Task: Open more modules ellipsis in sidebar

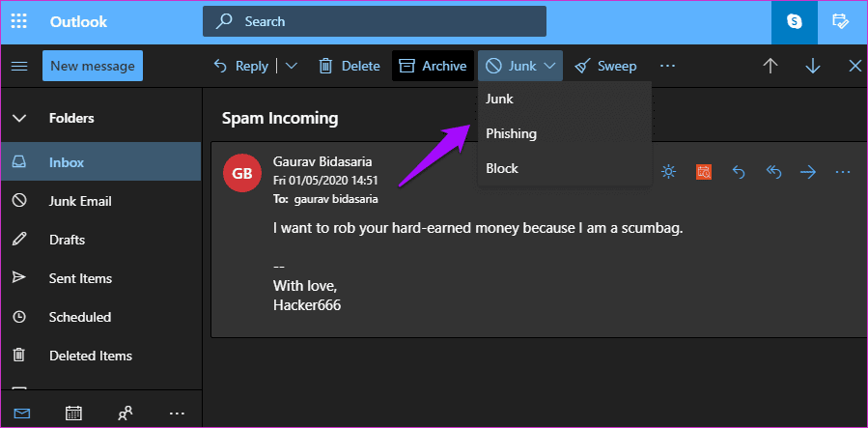Action: 177,414
